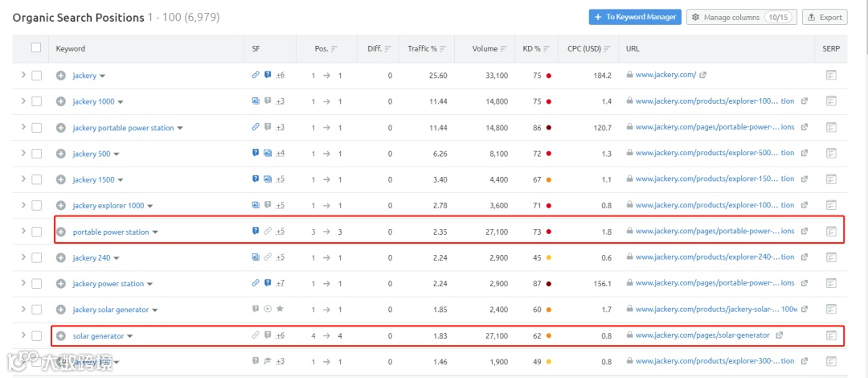This screenshot has height=378, width=868.
Task: Open SERP snapshot for solar generator row
Action: [x=830, y=335]
